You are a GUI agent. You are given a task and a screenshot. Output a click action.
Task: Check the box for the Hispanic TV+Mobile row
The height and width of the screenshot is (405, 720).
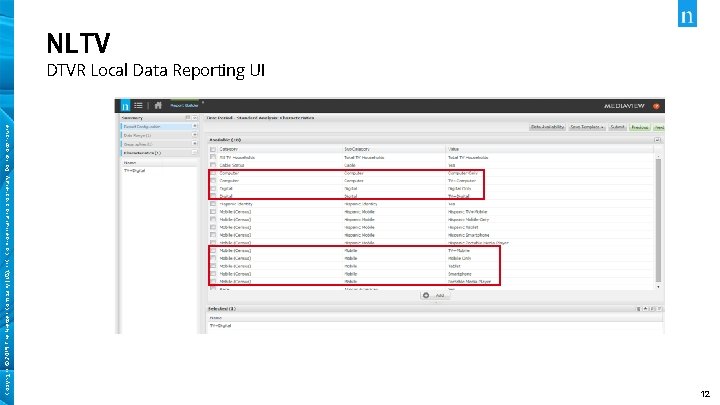pos(213,212)
